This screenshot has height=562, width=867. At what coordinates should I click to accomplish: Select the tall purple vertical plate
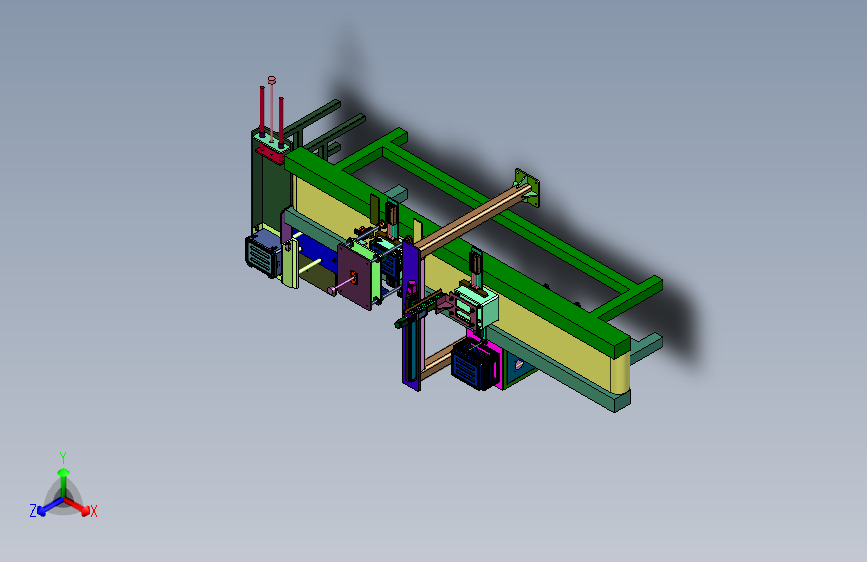tap(413, 314)
